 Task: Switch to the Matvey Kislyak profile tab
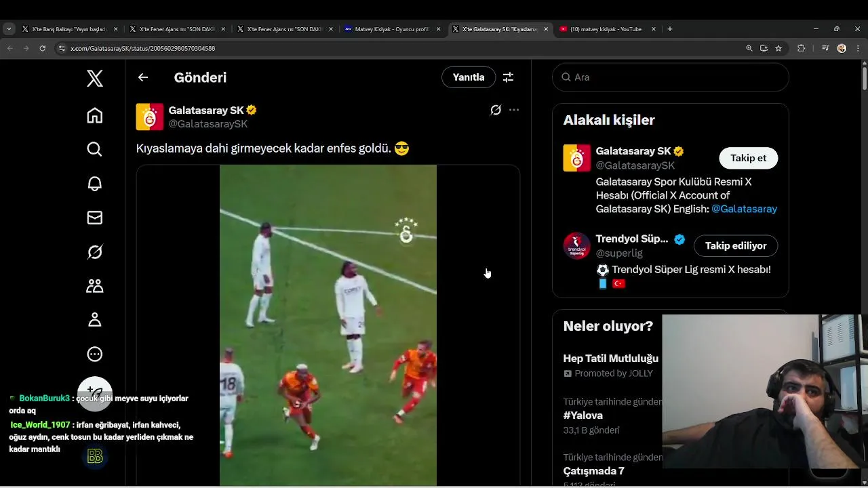coord(393,29)
